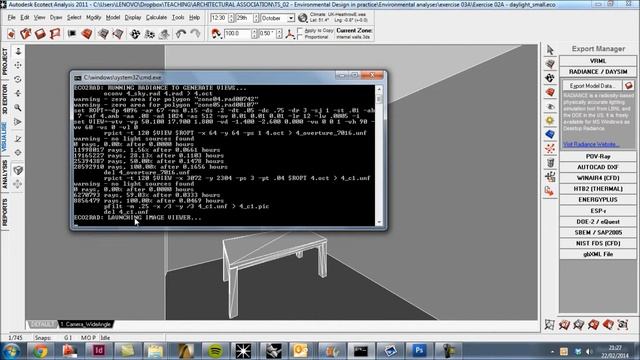Image resolution: width=640 pixels, height=360 pixels.
Task: Expand the WINAIR4 (CFD) export section
Action: [598, 178]
